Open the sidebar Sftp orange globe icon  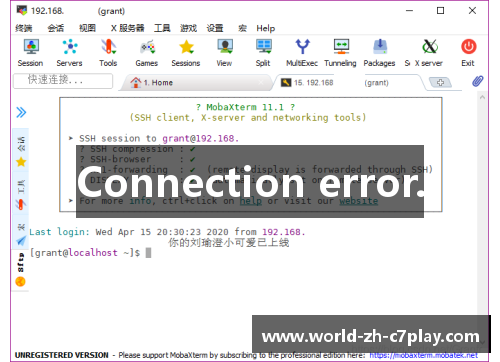point(20,282)
